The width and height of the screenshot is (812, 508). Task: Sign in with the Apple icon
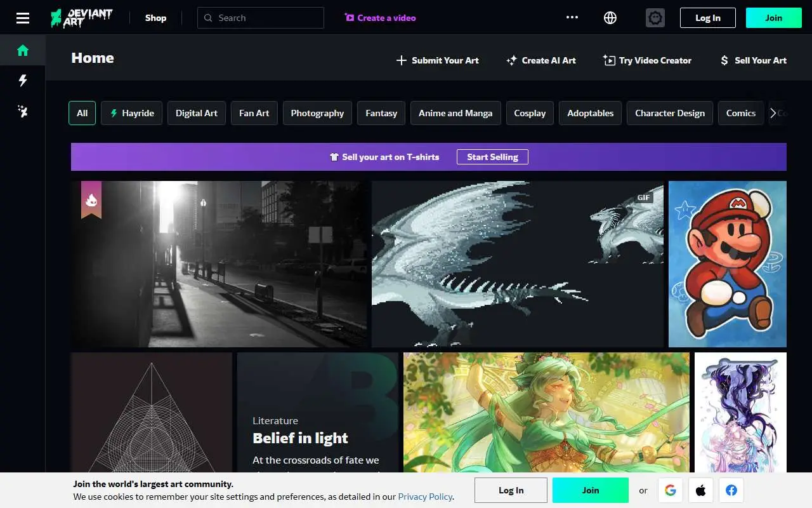(x=701, y=490)
